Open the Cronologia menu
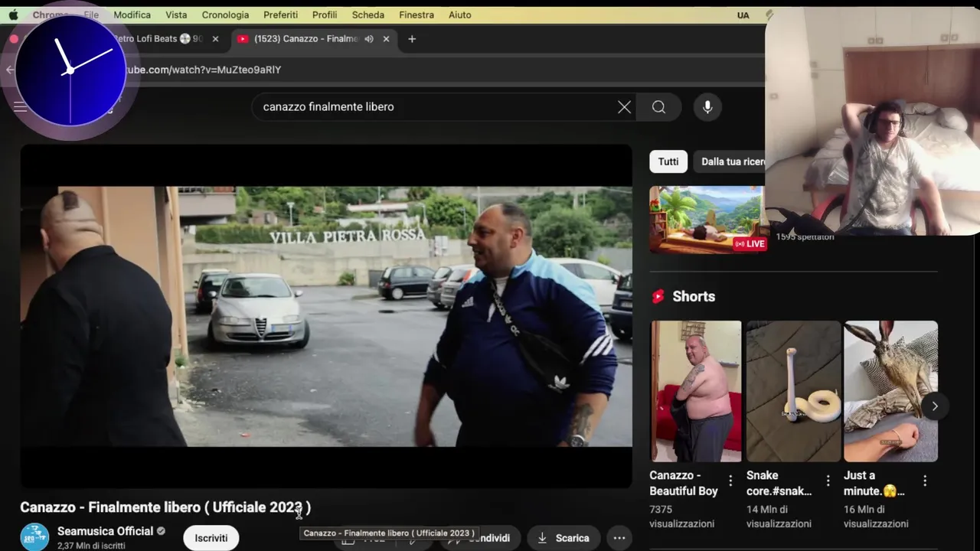This screenshot has width=980, height=551. [225, 15]
